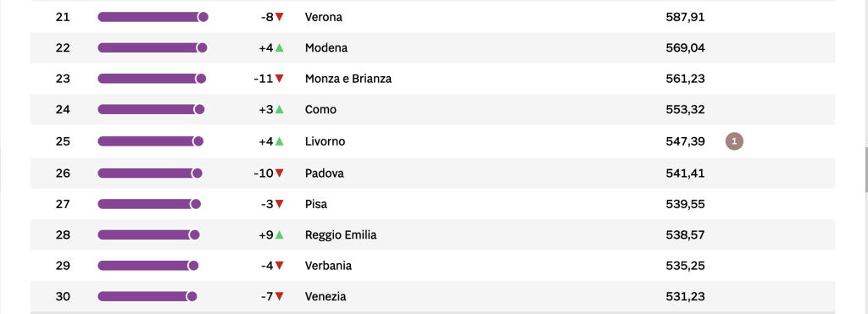Image resolution: width=868 pixels, height=314 pixels.
Task: Open the badge numbered 1 on Livorno row
Action: point(734,141)
